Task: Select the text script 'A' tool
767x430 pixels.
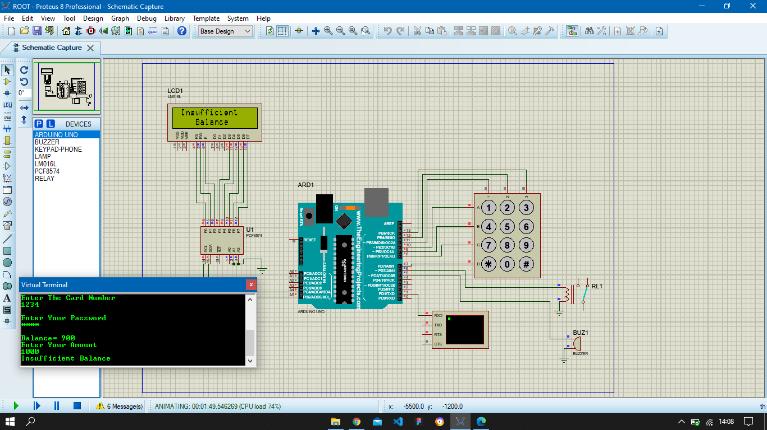Action: coord(8,298)
